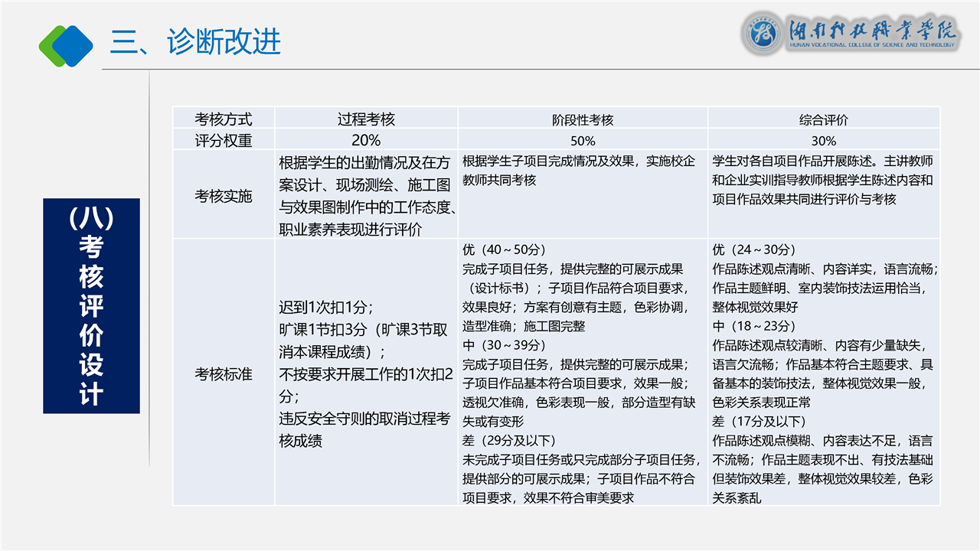Click the 过程考核 column header
This screenshot has width=980, height=551.
tap(366, 119)
